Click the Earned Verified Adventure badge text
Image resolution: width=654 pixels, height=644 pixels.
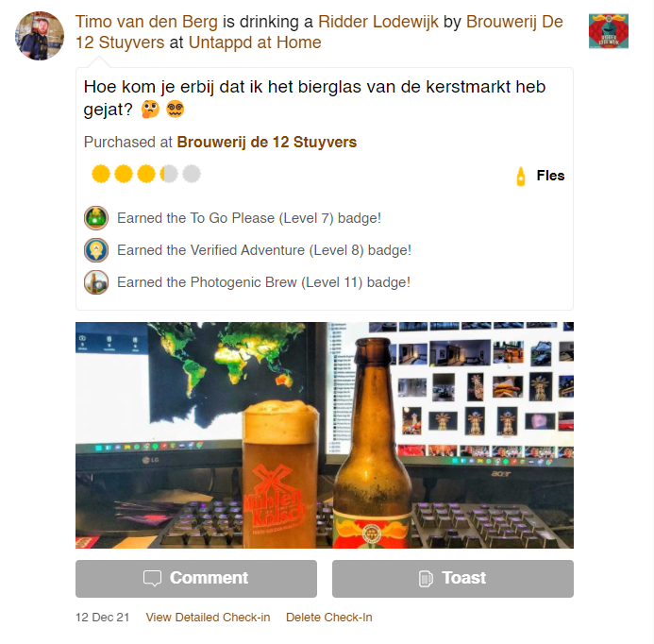coord(264,250)
